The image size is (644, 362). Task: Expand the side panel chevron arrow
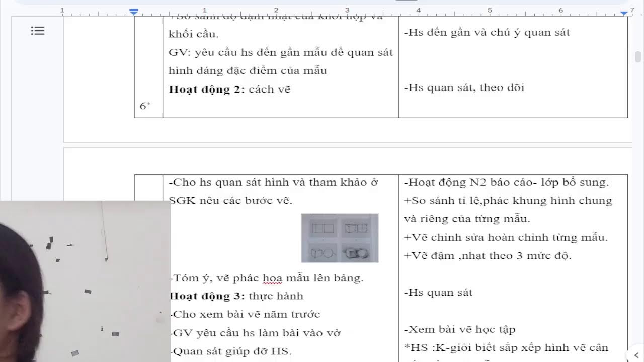tap(636, 355)
